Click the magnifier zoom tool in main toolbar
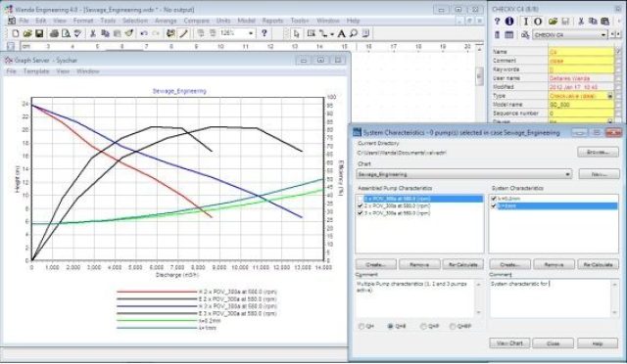 point(354,33)
